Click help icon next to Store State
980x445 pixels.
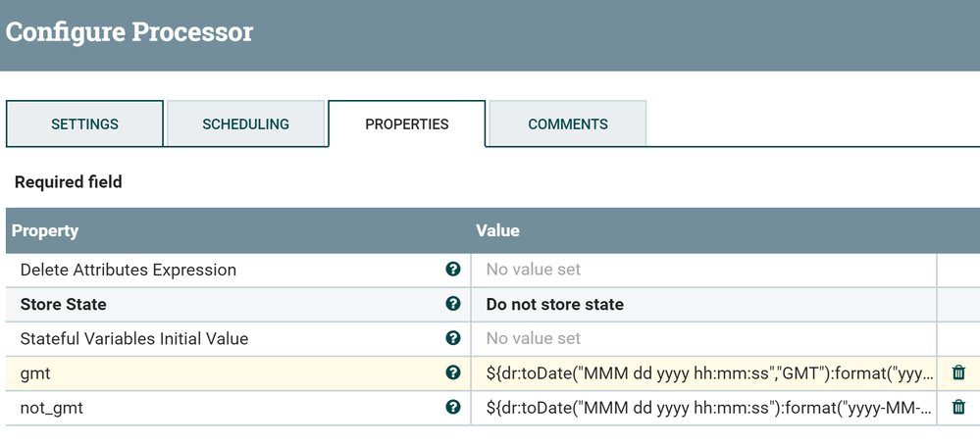(453, 304)
